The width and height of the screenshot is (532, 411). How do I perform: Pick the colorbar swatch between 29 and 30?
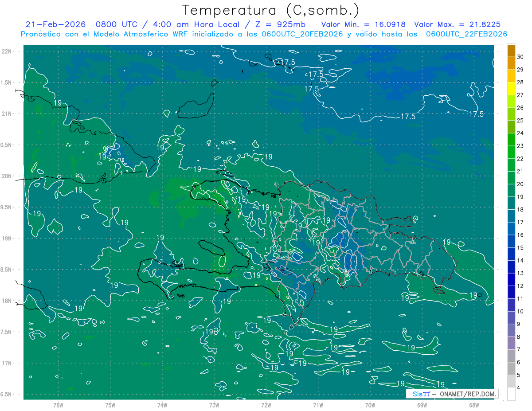tap(511, 63)
